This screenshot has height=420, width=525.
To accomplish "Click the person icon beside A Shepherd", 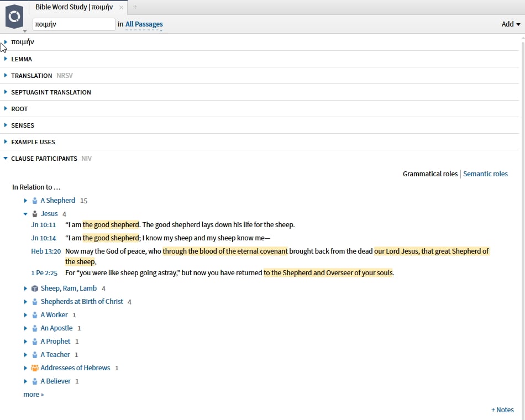I will pos(35,201).
